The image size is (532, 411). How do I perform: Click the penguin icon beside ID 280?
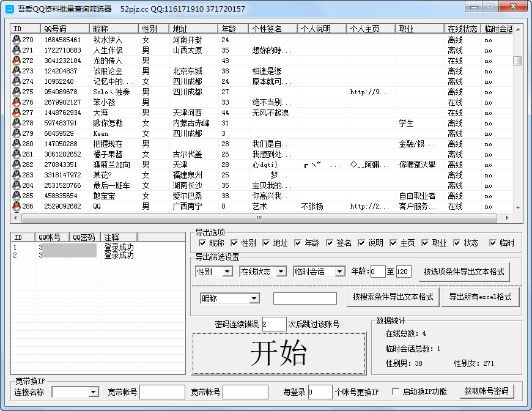[x=17, y=144]
